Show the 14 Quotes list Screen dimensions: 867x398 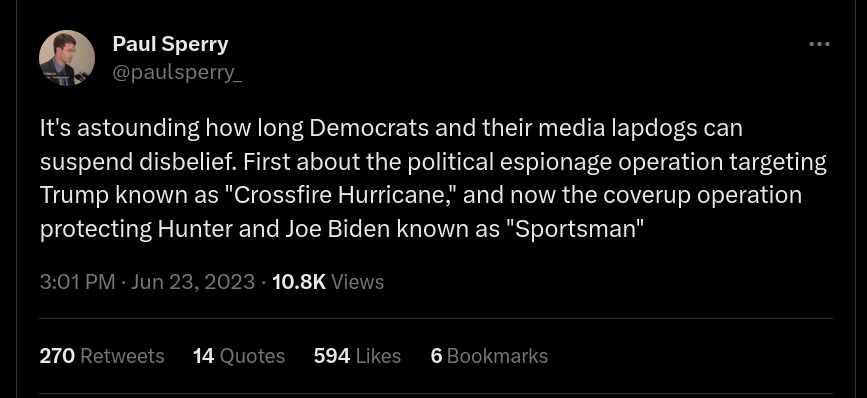pos(239,356)
